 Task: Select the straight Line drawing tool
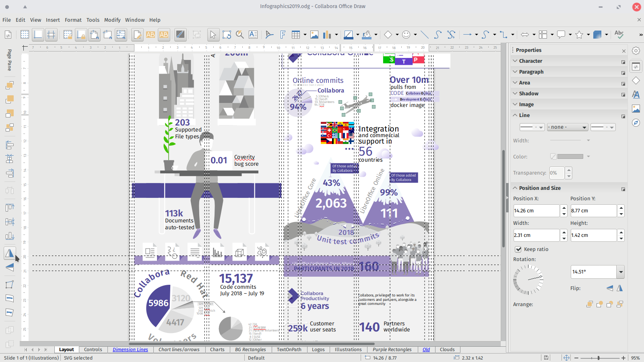[425, 35]
